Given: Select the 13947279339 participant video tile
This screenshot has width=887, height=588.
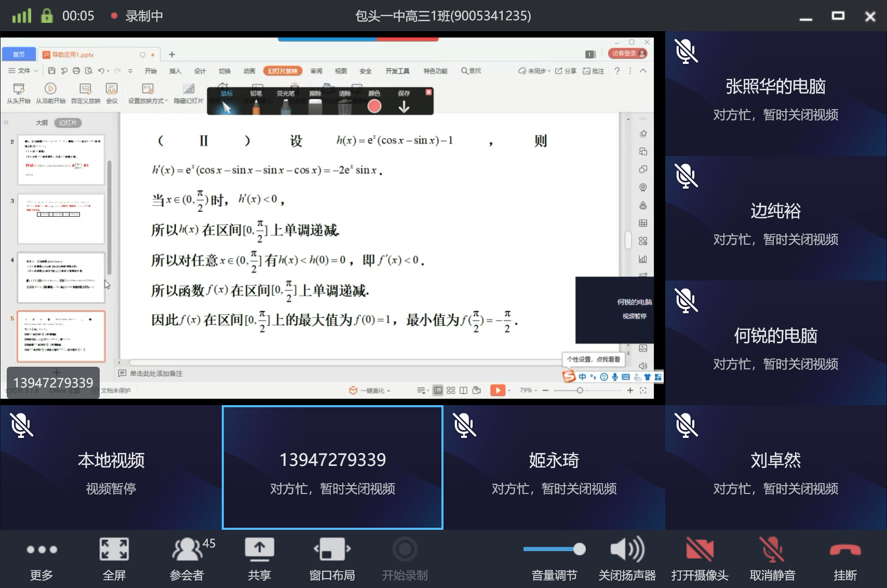Looking at the screenshot, I should 332,467.
